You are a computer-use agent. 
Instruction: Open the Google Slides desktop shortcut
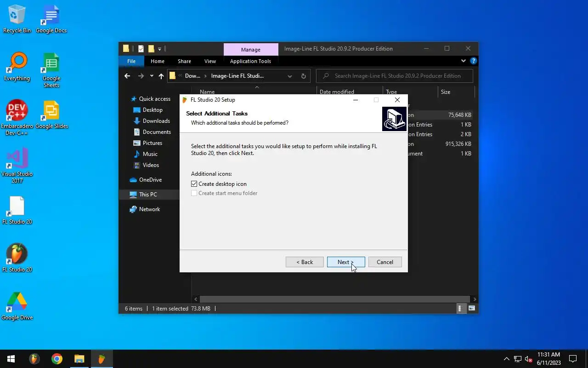(51, 115)
